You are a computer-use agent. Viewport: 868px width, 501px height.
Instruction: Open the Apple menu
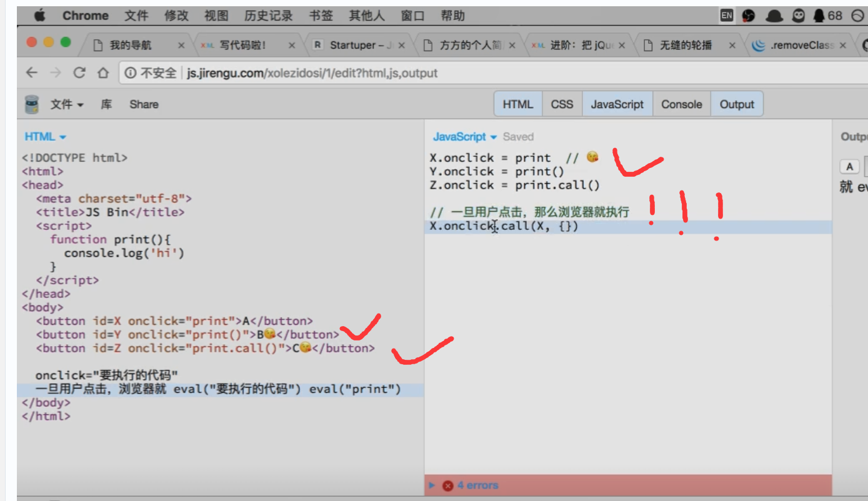click(40, 16)
